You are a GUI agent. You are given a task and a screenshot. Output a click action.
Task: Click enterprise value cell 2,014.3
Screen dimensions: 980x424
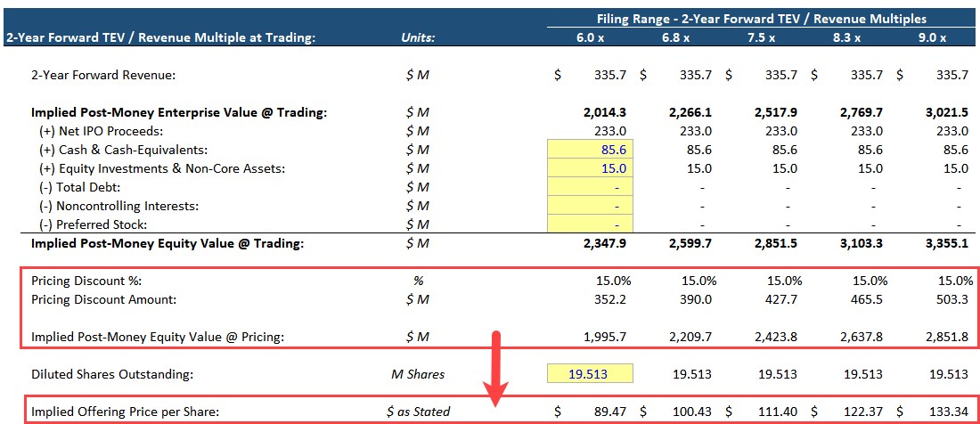pos(603,113)
